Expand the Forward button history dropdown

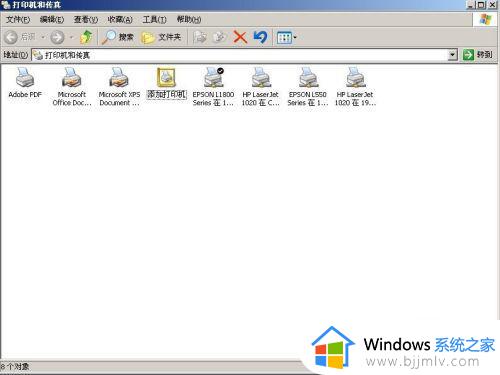pyautogui.click(x=71, y=37)
